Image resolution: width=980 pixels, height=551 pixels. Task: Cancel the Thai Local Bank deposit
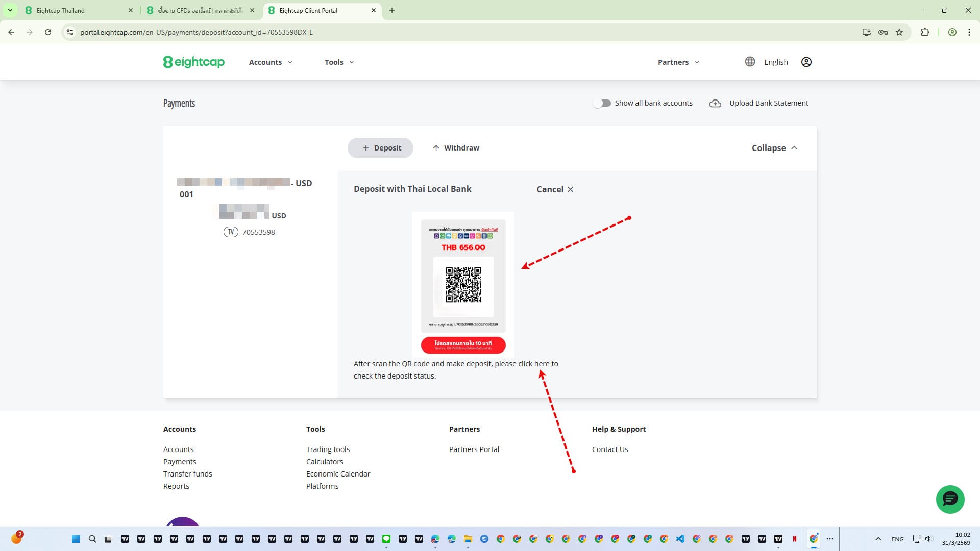click(x=555, y=189)
